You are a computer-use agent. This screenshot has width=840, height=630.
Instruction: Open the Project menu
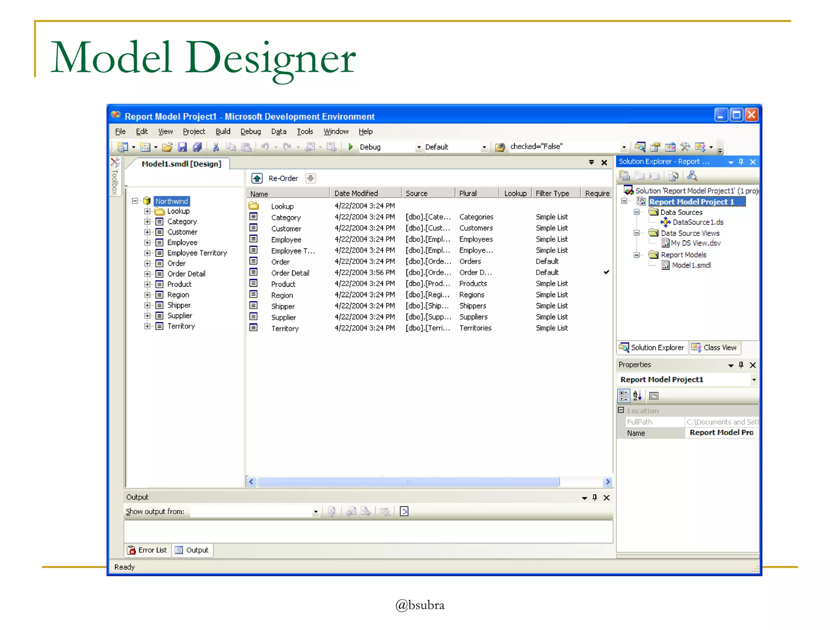[194, 131]
